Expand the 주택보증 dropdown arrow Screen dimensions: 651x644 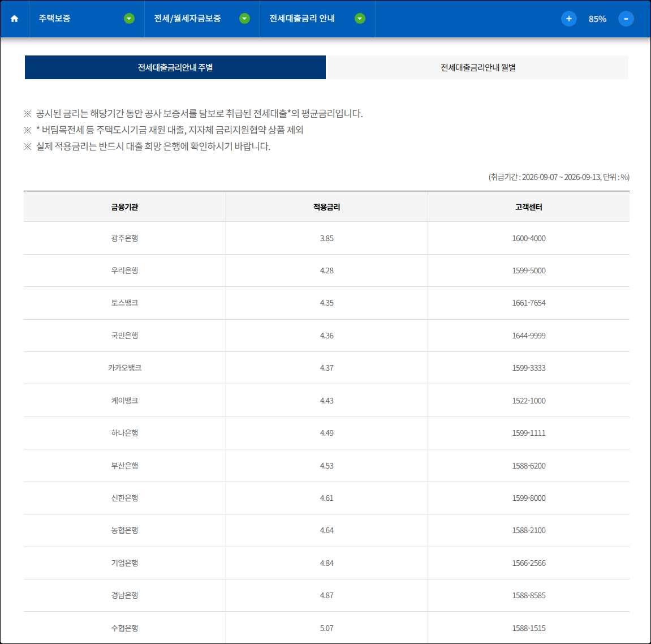coord(129,19)
